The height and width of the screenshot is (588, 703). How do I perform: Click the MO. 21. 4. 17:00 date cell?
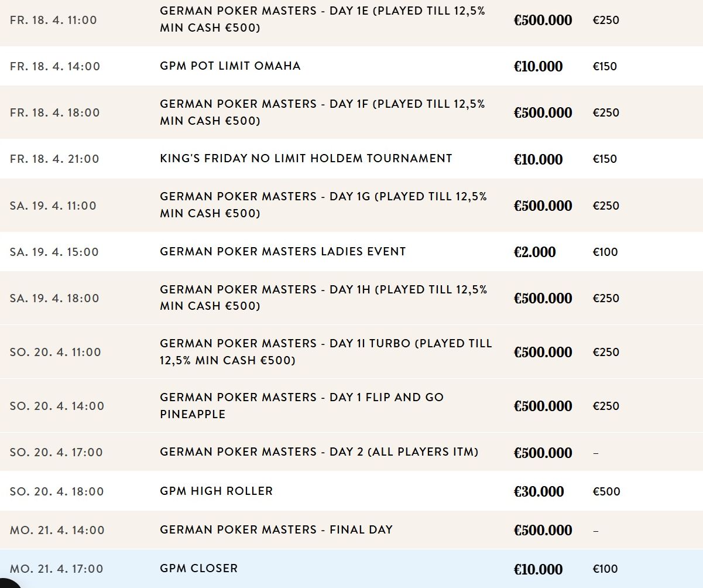(56, 569)
